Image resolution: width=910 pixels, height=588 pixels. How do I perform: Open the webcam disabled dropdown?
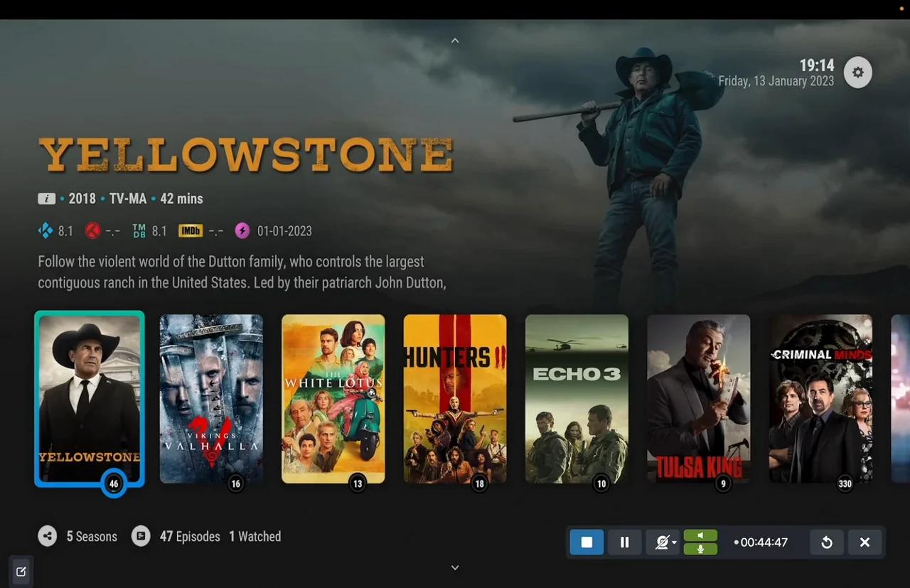coord(664,542)
